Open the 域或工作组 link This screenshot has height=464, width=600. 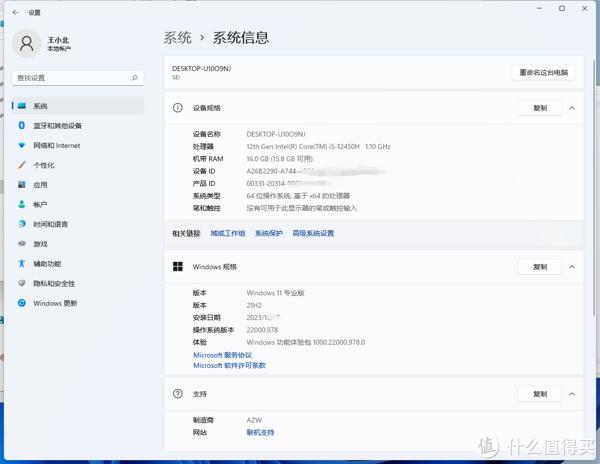(228, 233)
